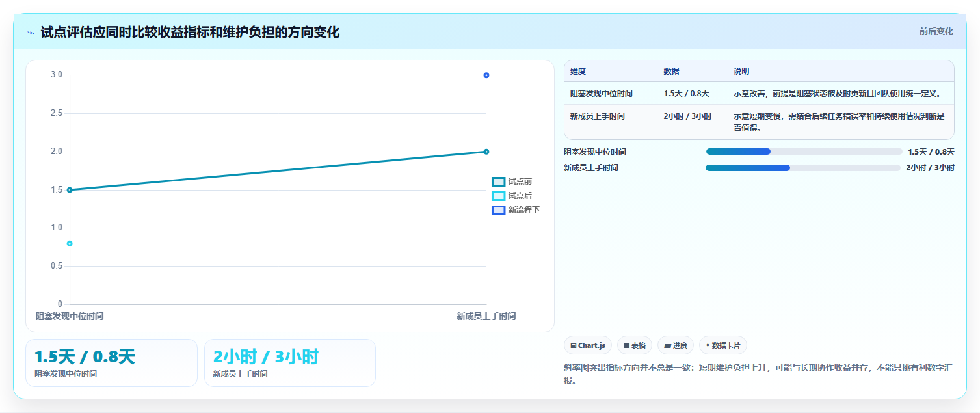Image resolution: width=980 pixels, height=413 pixels.
Task: Click the 新成员上手时间 progress bar
Action: point(803,168)
